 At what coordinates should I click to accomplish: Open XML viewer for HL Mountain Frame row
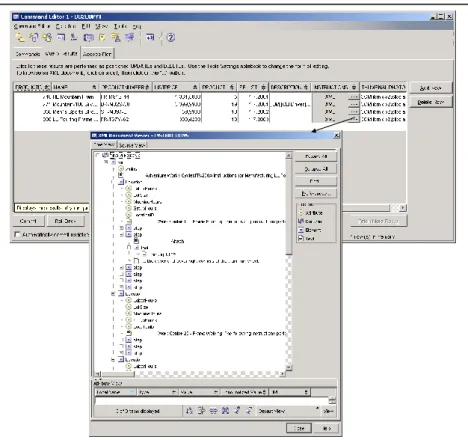pyautogui.click(x=353, y=97)
